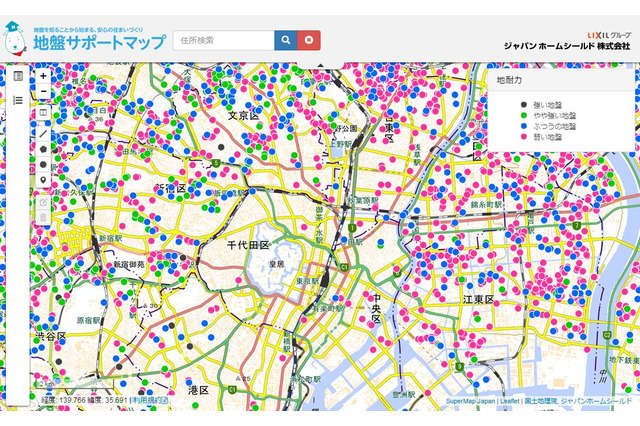Viewport: 640px width, 426px height.
Task: Click the 新宿御苑 label on map
Action: tap(129, 264)
